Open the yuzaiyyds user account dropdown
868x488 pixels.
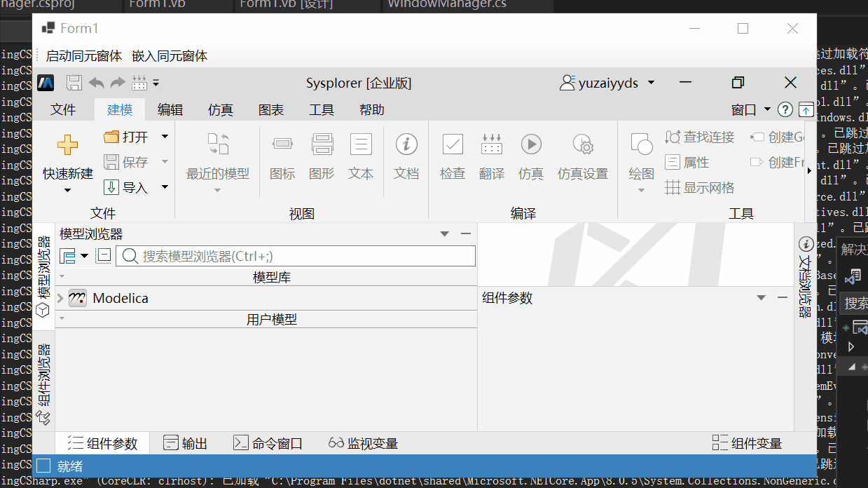coord(607,83)
